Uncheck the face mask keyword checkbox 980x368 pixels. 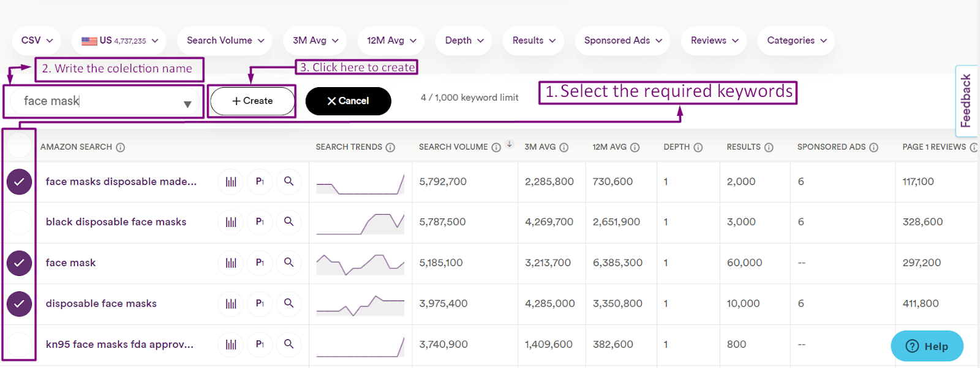click(20, 263)
